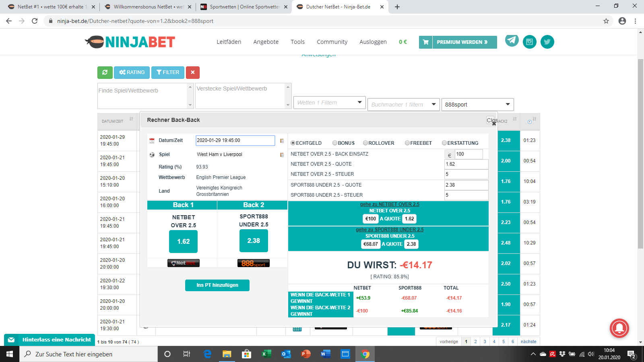Click the Back 2 odds 2.38 button
This screenshot has width=644, height=362.
click(x=254, y=241)
